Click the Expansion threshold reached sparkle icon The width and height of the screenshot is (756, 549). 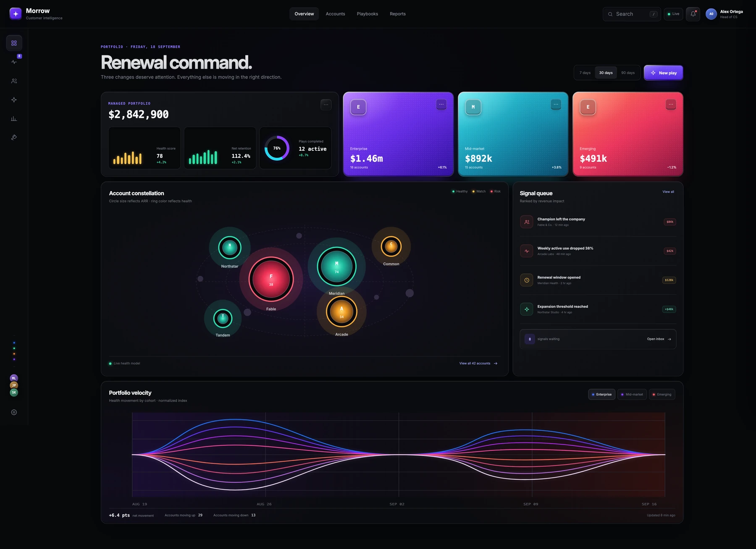click(x=527, y=309)
